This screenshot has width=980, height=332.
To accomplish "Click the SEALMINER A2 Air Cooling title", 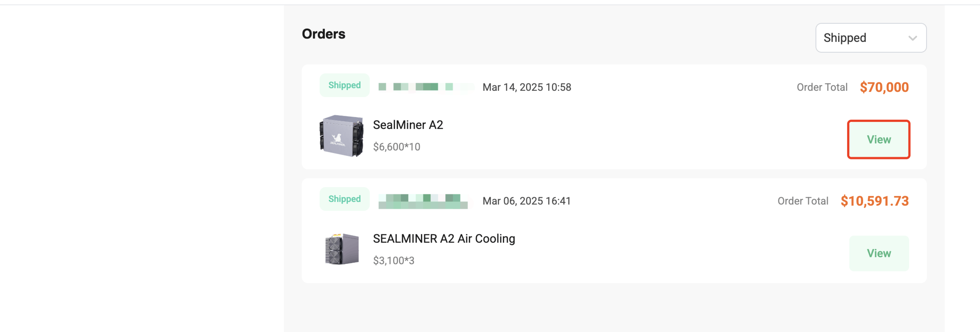I will (444, 239).
